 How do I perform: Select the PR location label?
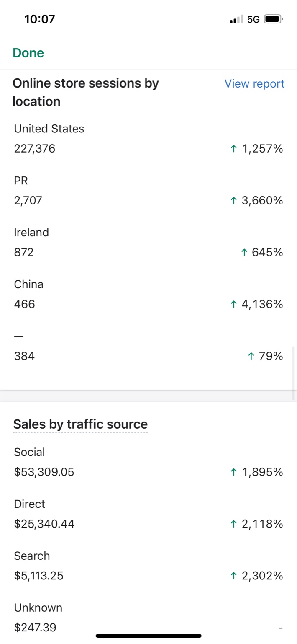coord(21,181)
